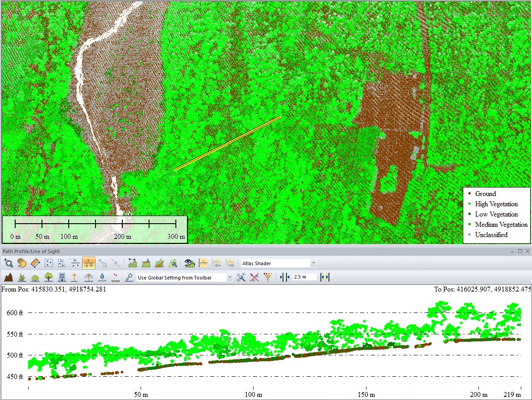Open path profile settings graph icon
532x400 pixels.
[132, 263]
